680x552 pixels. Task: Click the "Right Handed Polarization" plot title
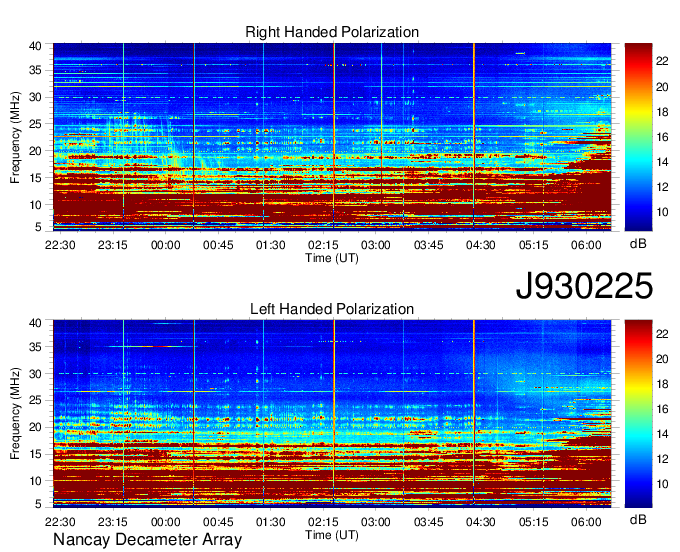click(x=332, y=32)
